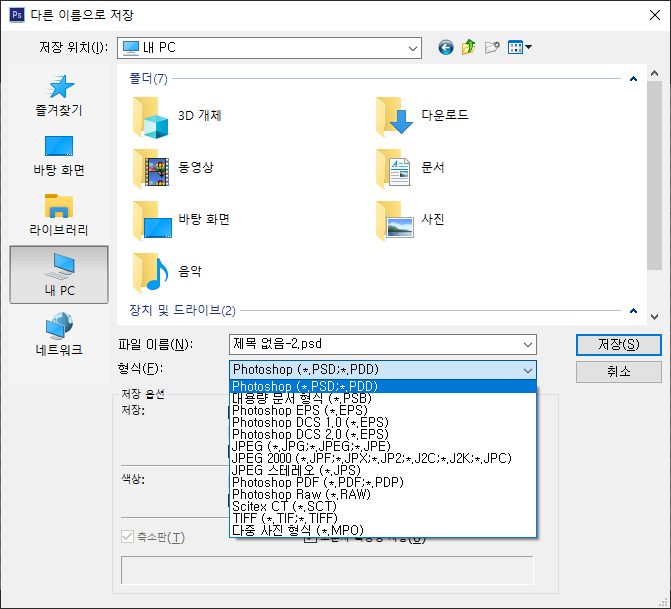Select 바탕 화면 in the places sidebar
Image resolution: width=671 pixels, height=609 pixels.
click(x=59, y=156)
